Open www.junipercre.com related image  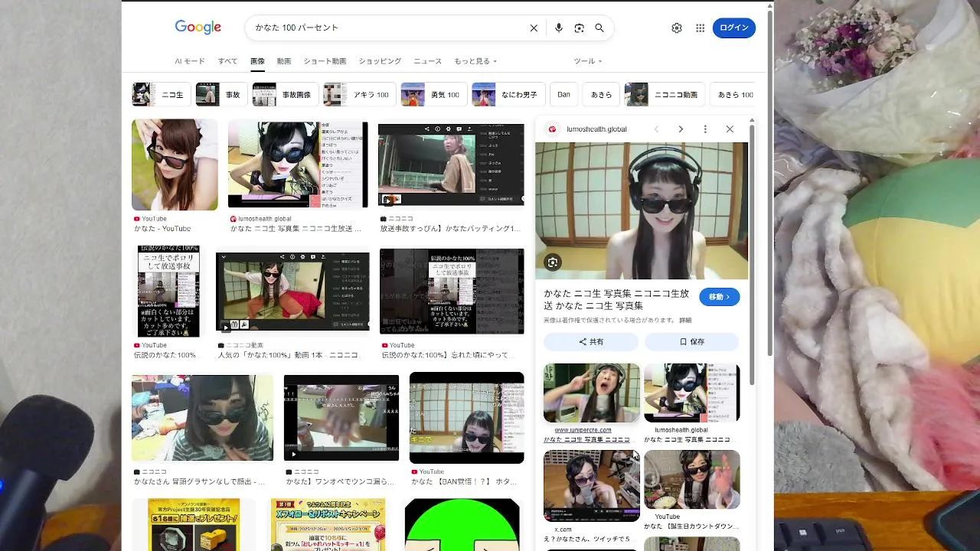(592, 393)
